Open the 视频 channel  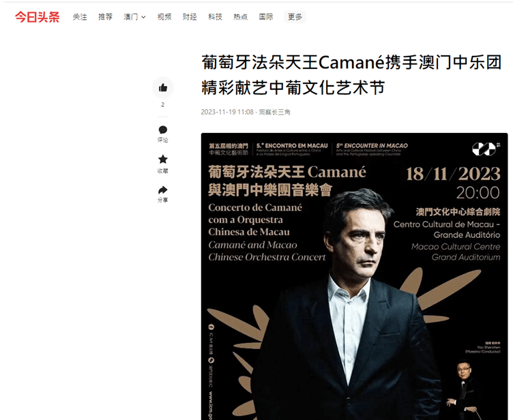(164, 17)
